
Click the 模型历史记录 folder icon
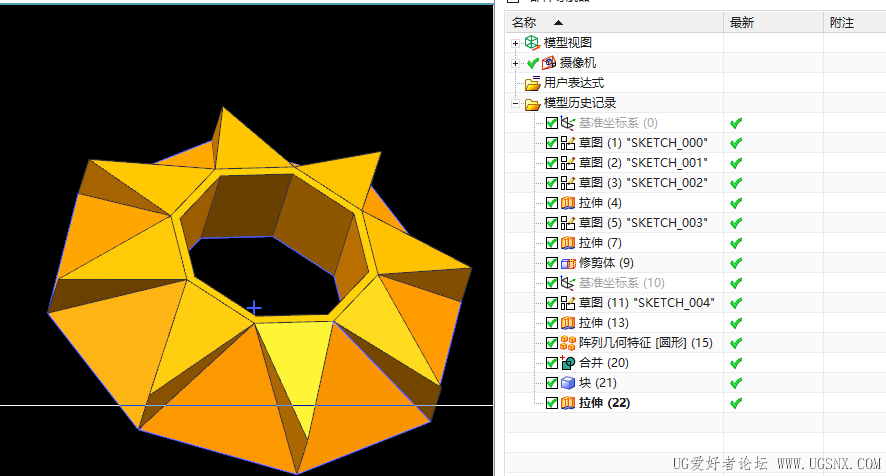tap(532, 104)
